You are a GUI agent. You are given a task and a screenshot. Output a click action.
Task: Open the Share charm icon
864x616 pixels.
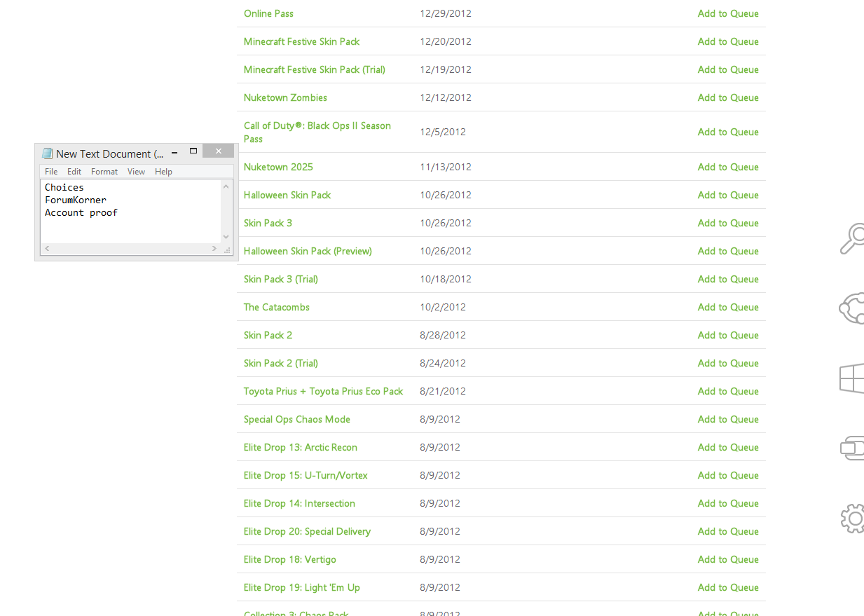point(852,308)
